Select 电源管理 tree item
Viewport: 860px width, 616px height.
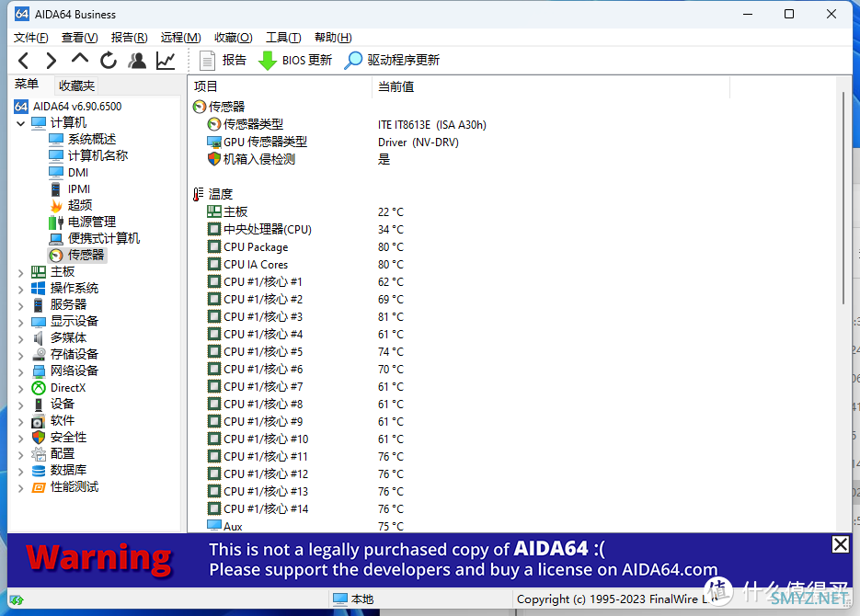coord(91,222)
